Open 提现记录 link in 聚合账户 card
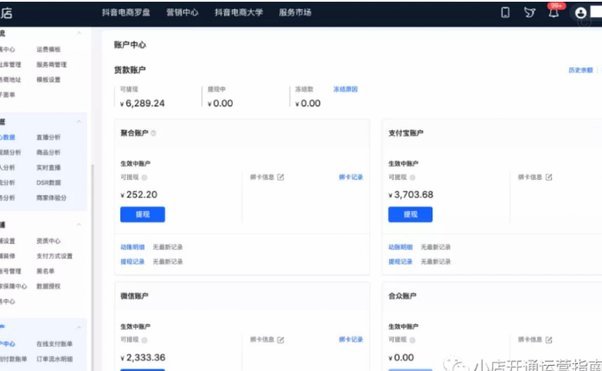Image resolution: width=602 pixels, height=371 pixels. tap(132, 262)
